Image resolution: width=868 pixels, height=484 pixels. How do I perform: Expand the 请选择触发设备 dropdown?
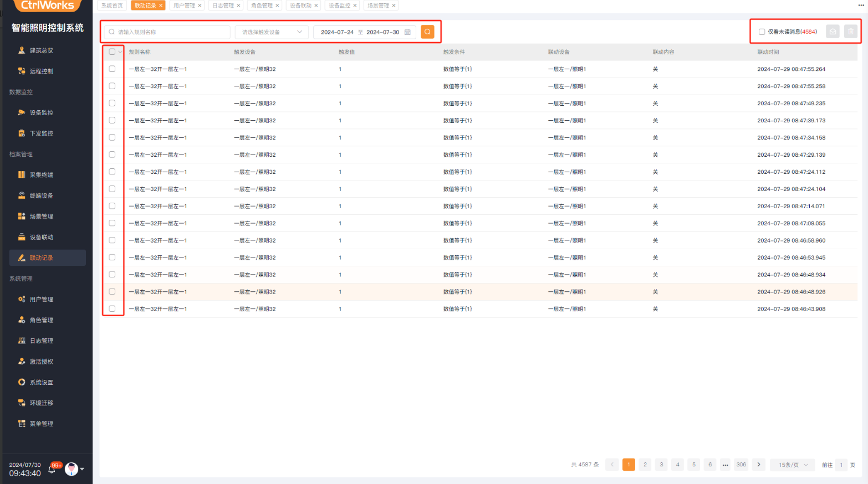click(x=272, y=32)
